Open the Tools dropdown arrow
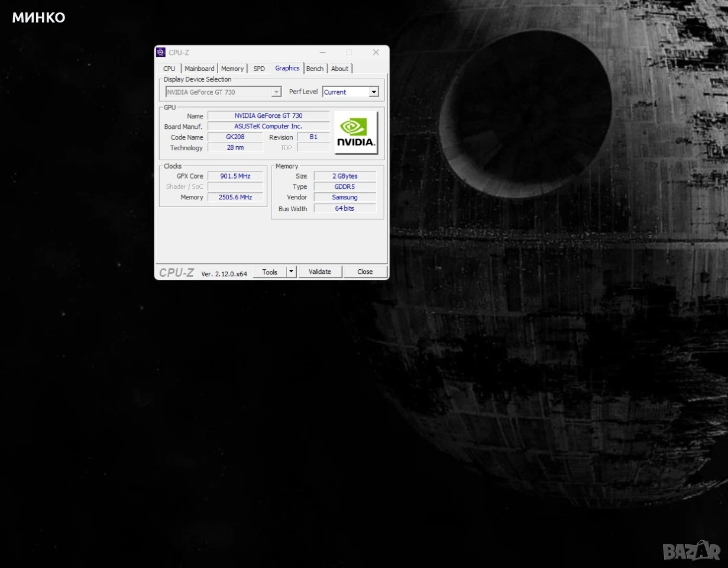The height and width of the screenshot is (568, 728). click(291, 272)
